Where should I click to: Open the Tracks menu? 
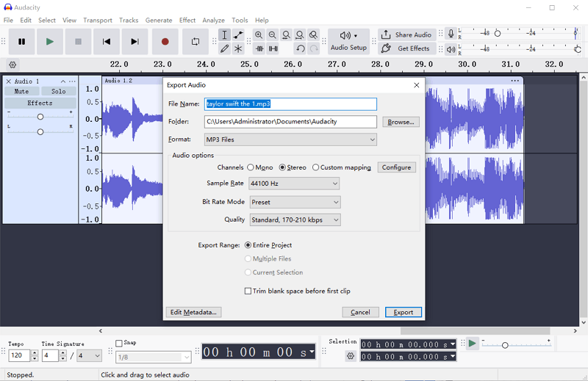[129, 21]
